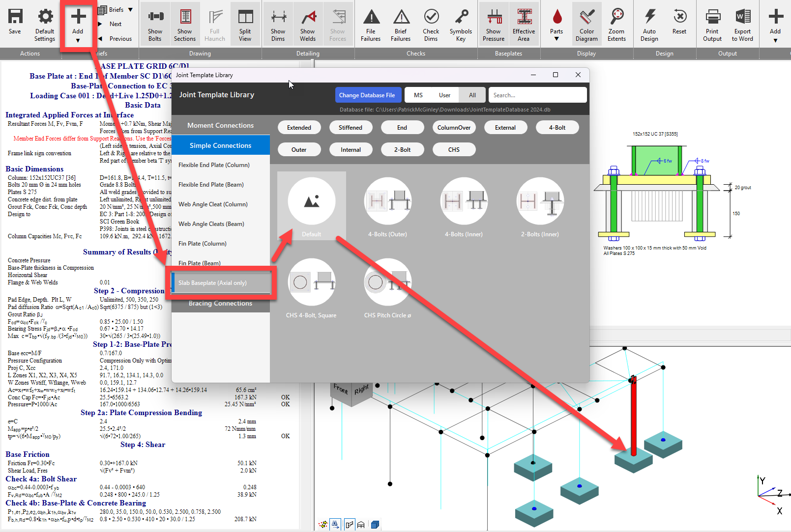Open the Parts dropdown

click(x=557, y=25)
